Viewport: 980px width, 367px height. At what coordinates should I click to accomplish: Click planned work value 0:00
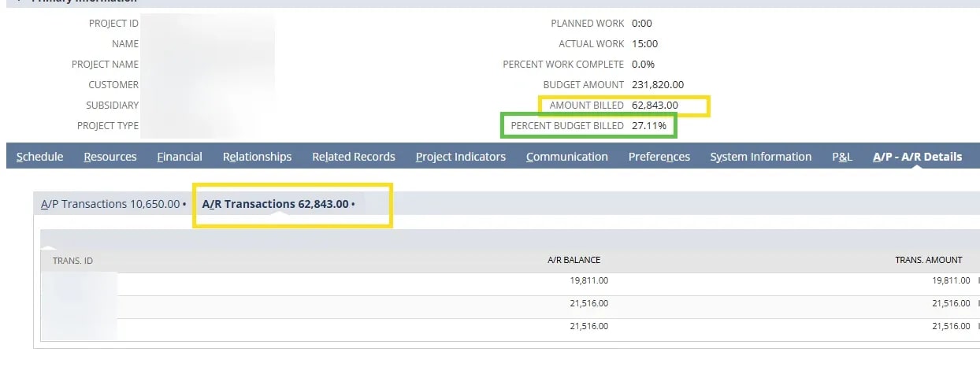coord(642,23)
